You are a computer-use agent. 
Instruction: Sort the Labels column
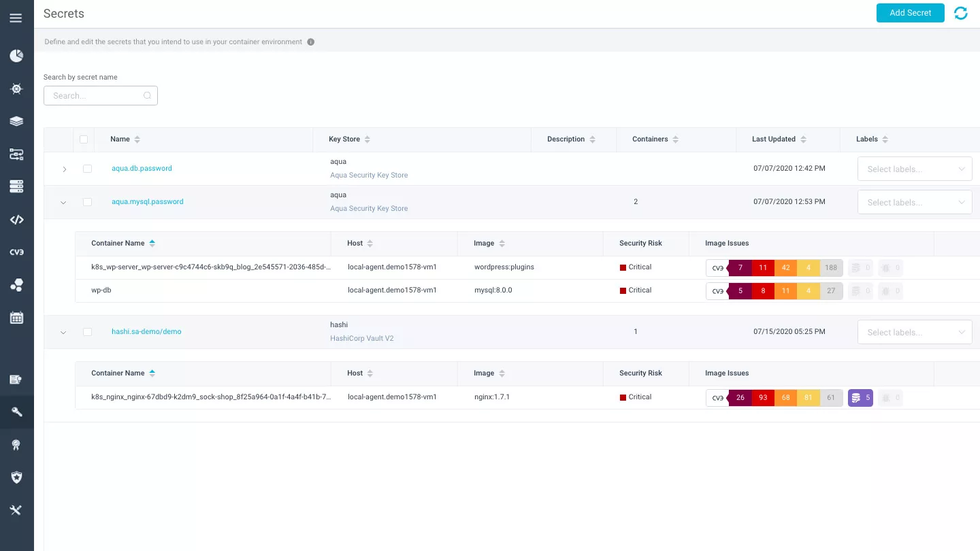pyautogui.click(x=885, y=139)
